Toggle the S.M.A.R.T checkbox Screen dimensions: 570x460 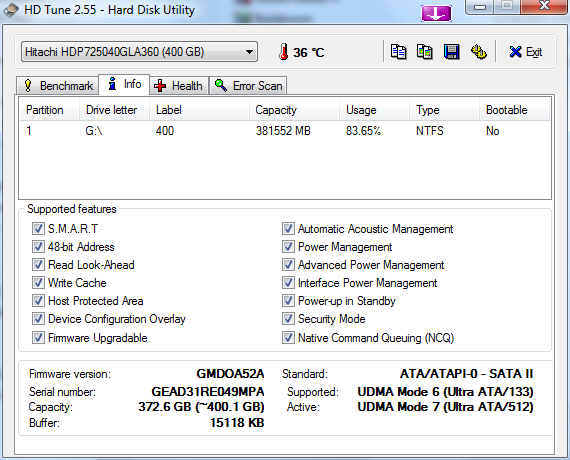38,229
